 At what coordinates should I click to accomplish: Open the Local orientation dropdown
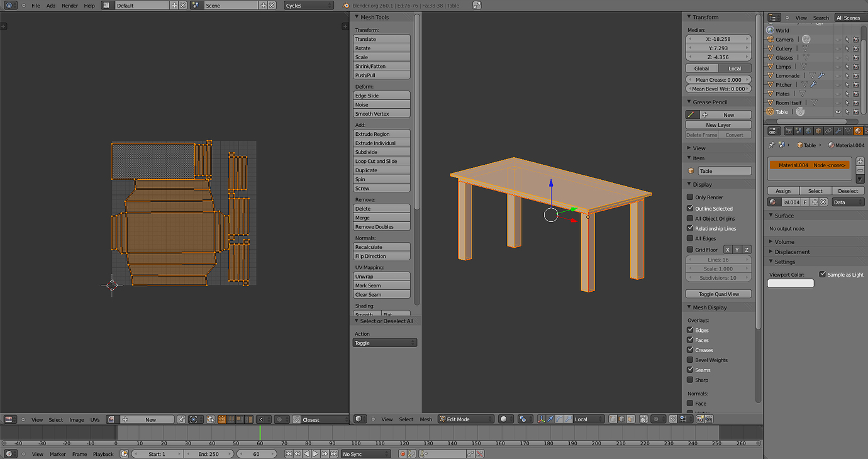point(589,419)
